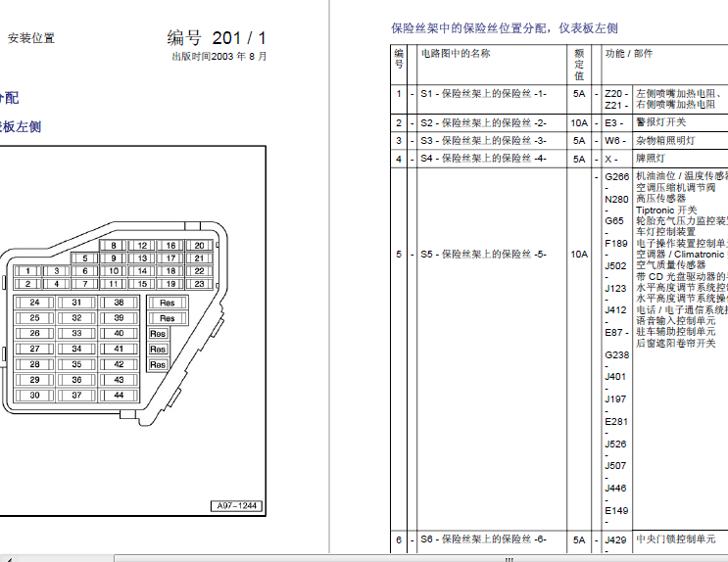Click fuse slot 23 in the diagram
The height and width of the screenshot is (562, 728).
pyautogui.click(x=199, y=284)
